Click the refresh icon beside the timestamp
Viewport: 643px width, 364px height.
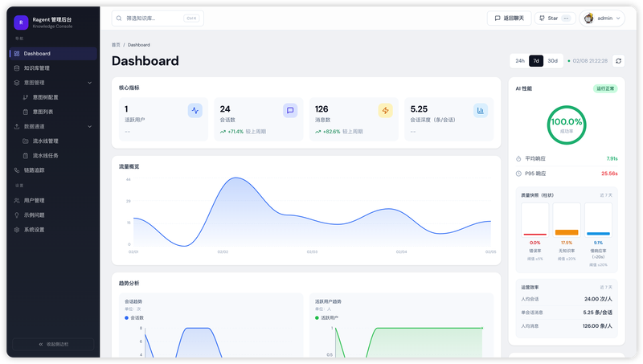(618, 61)
